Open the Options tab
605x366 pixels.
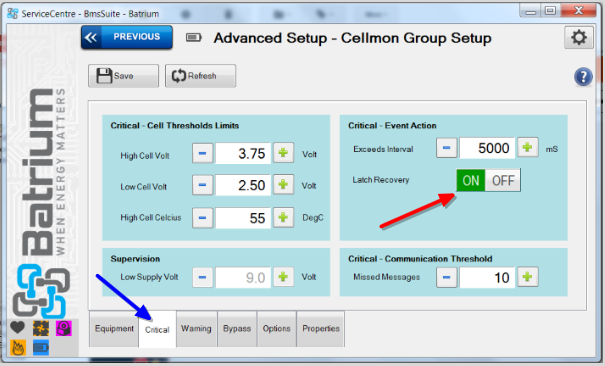(276, 329)
